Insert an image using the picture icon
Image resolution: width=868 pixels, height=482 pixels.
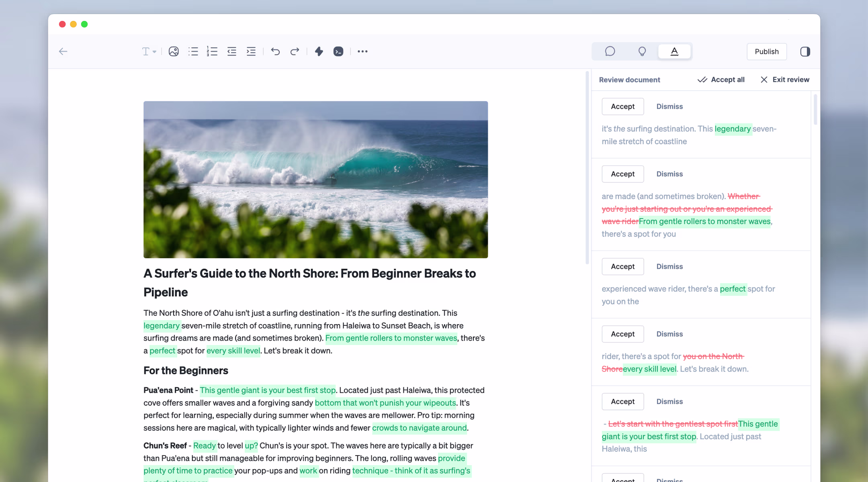point(174,51)
